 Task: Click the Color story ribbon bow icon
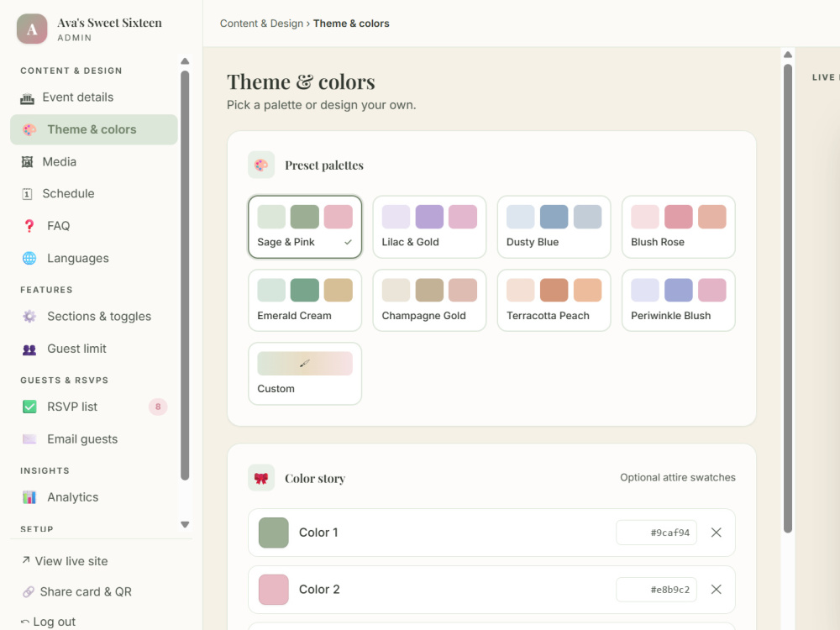tap(261, 478)
